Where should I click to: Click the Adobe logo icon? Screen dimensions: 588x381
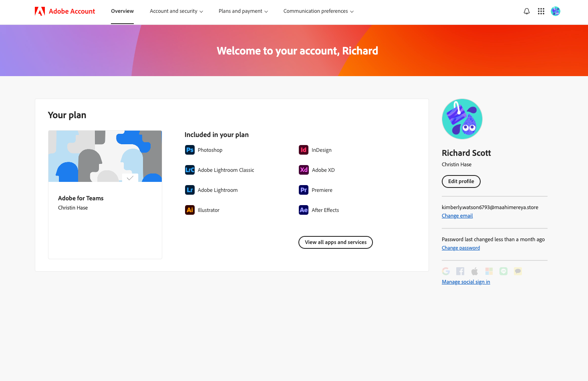click(40, 11)
